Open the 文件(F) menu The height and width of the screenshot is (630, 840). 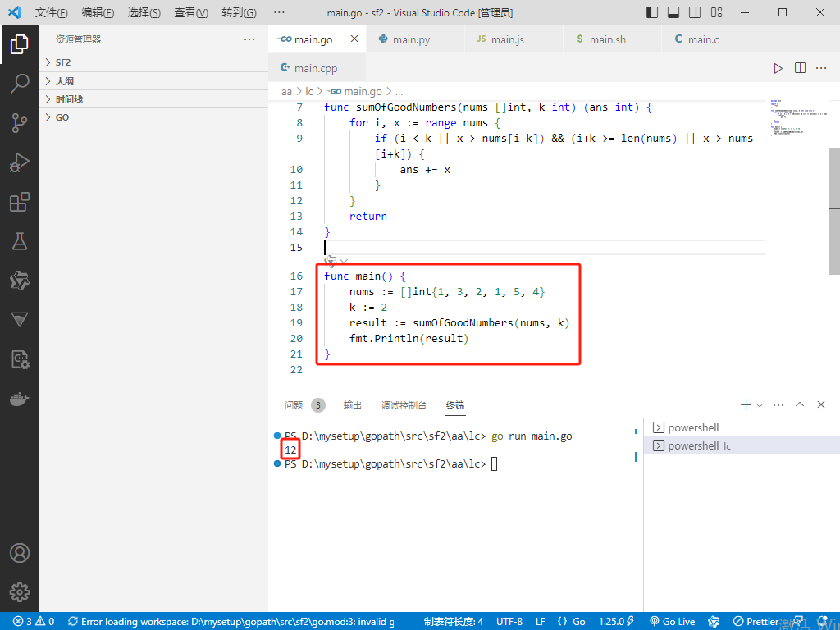(52, 12)
